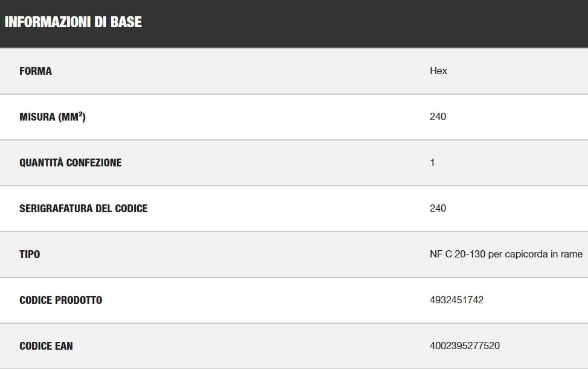
Task: Click the 240 value for Serigrafatura
Action: [x=438, y=208]
